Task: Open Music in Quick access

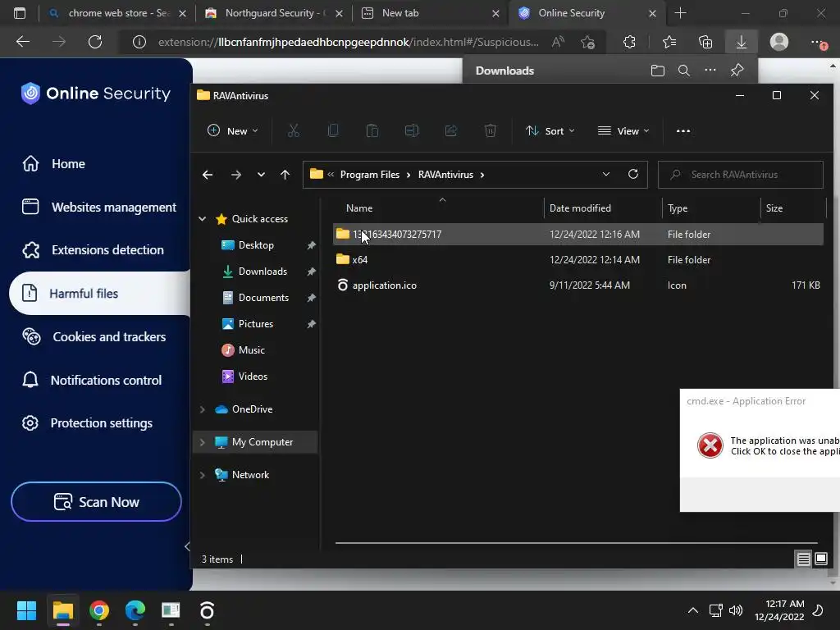Action: click(251, 349)
